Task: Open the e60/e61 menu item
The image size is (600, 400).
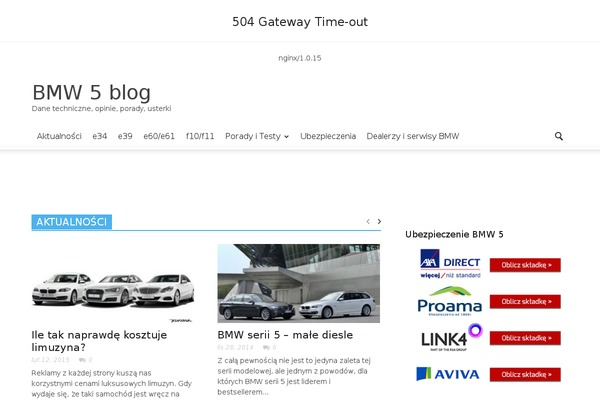Action: (159, 136)
